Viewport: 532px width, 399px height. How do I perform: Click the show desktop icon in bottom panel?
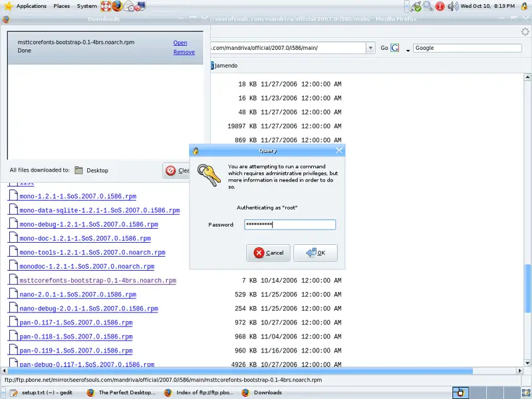tap(526, 392)
